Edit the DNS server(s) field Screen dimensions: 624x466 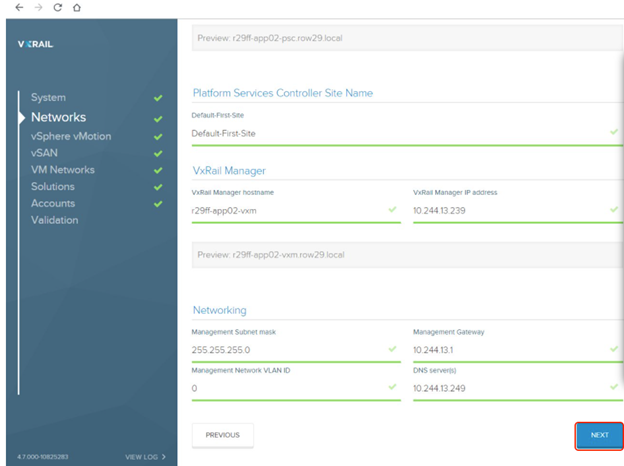coord(518,388)
